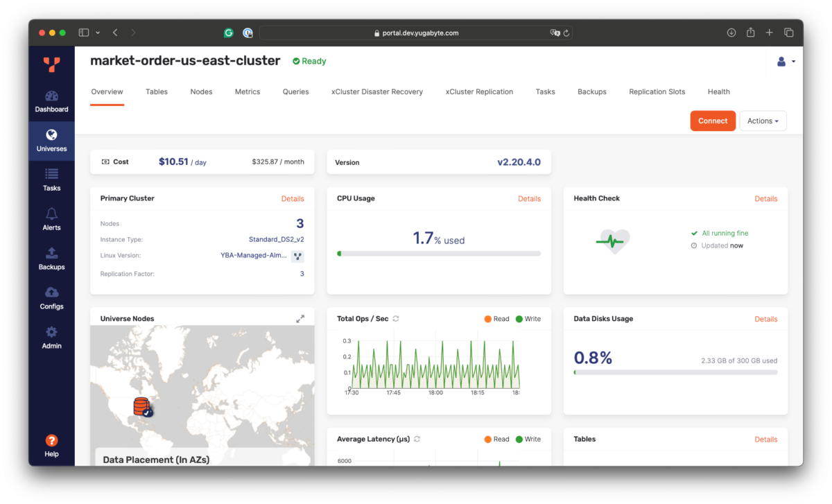
Task: Open the Actions dropdown
Action: click(763, 121)
